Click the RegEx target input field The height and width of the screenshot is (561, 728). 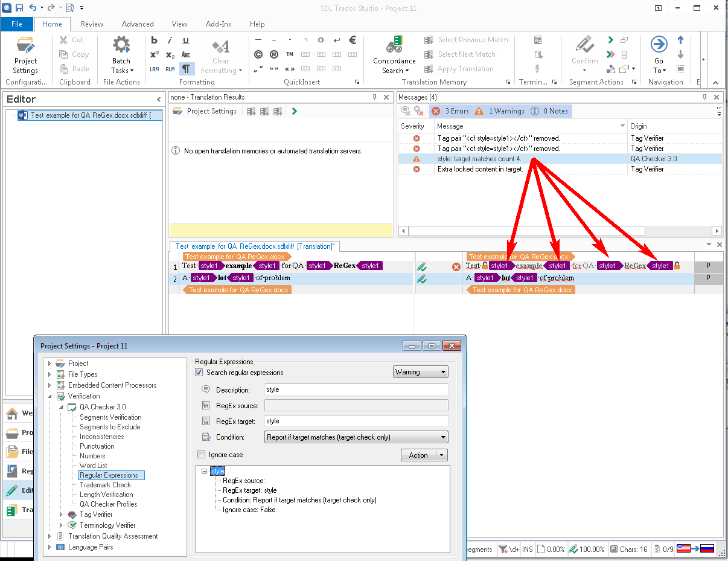tap(356, 421)
